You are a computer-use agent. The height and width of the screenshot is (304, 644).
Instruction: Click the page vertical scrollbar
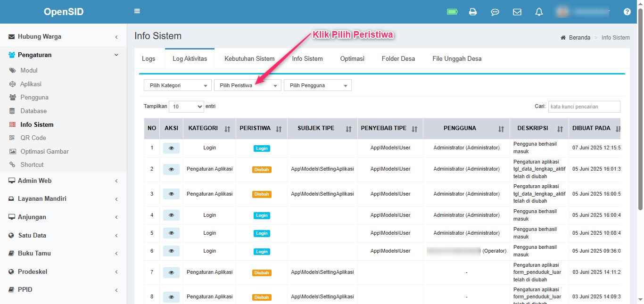coord(640,108)
